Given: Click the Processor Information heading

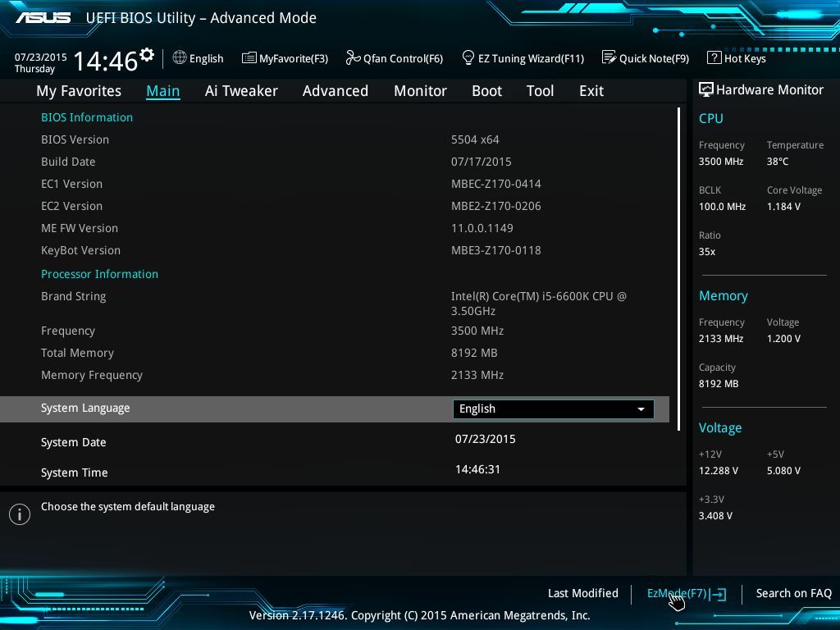Looking at the screenshot, I should pos(99,274).
